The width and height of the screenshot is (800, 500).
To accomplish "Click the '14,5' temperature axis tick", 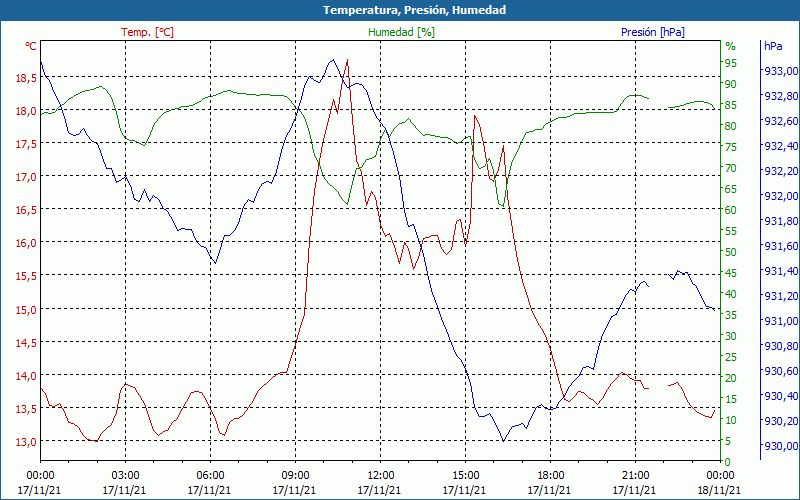I will tap(28, 343).
